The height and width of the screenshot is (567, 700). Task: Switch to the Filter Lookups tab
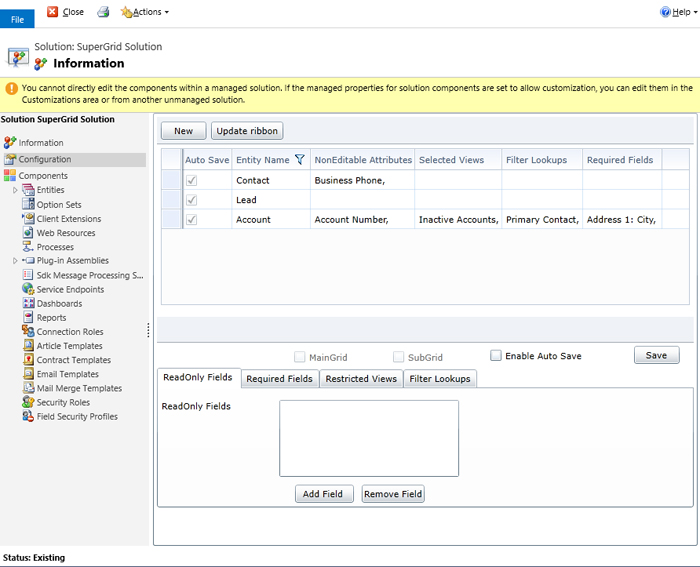pos(440,379)
